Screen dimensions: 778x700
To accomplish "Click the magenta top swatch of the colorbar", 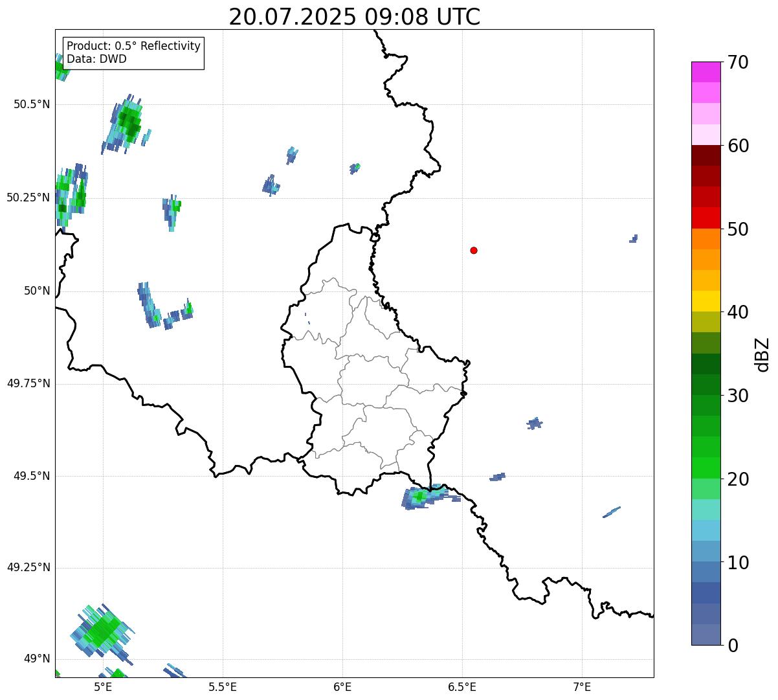I will (706, 72).
